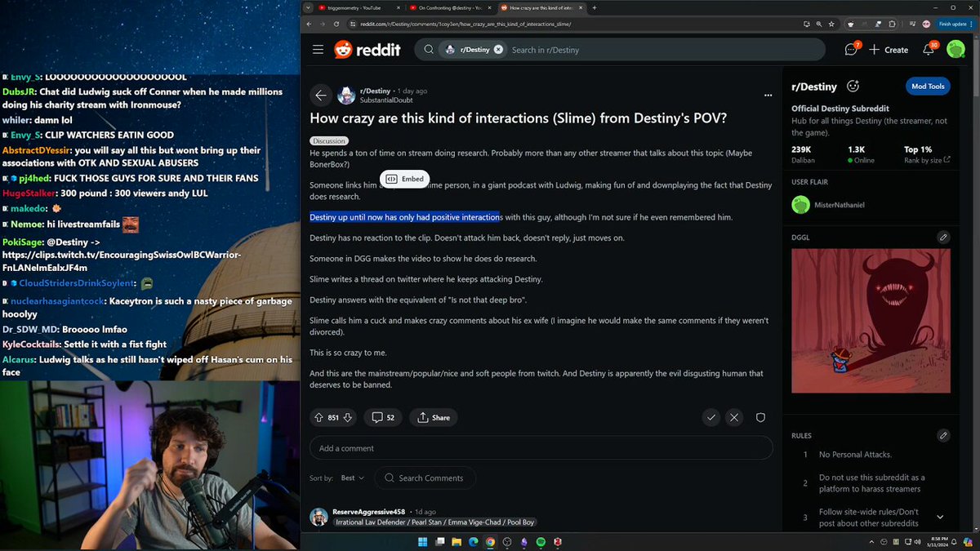Image resolution: width=980 pixels, height=551 pixels.
Task: Open the Windows Start menu
Action: click(x=422, y=542)
